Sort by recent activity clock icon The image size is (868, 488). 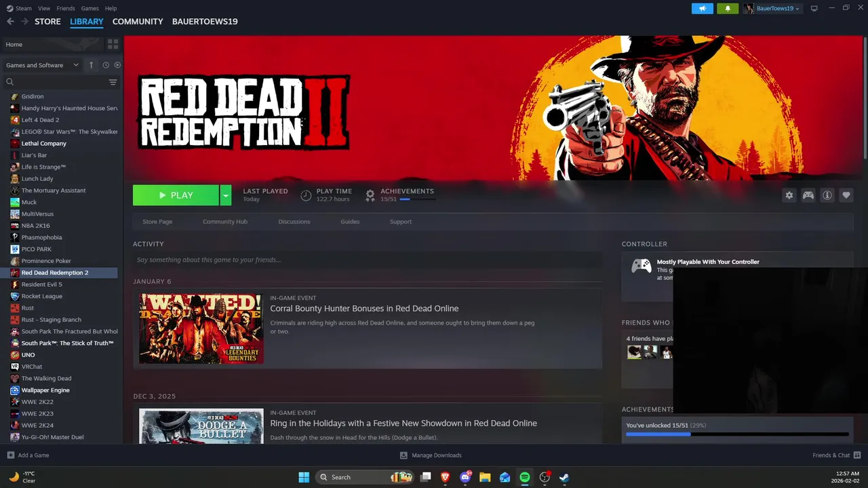click(106, 65)
